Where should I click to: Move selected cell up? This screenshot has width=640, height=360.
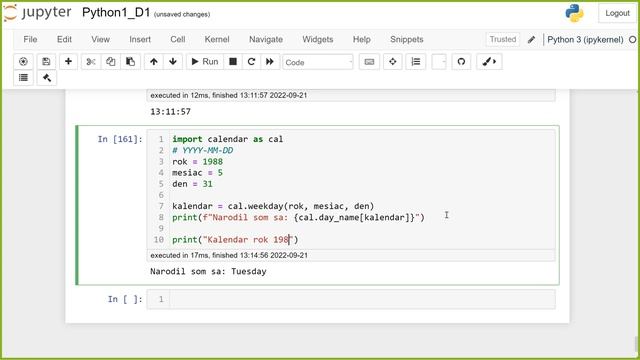pyautogui.click(x=154, y=62)
